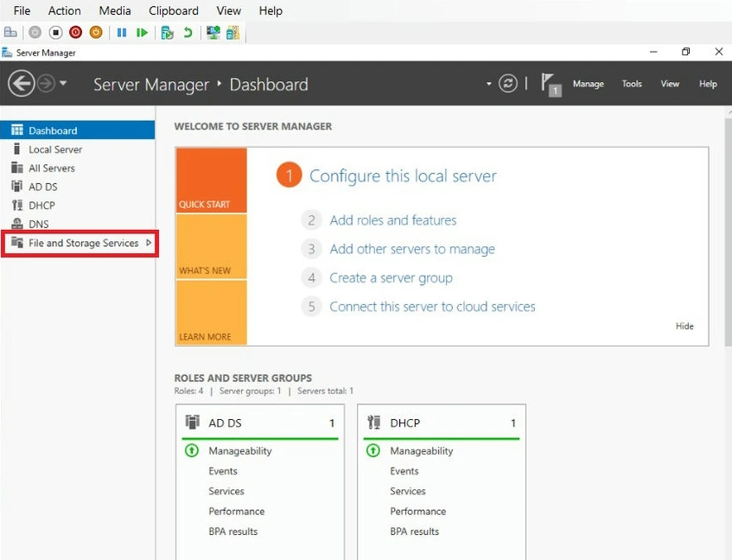732x560 pixels.
Task: Go back with the Server Manager back arrow
Action: coord(21,84)
